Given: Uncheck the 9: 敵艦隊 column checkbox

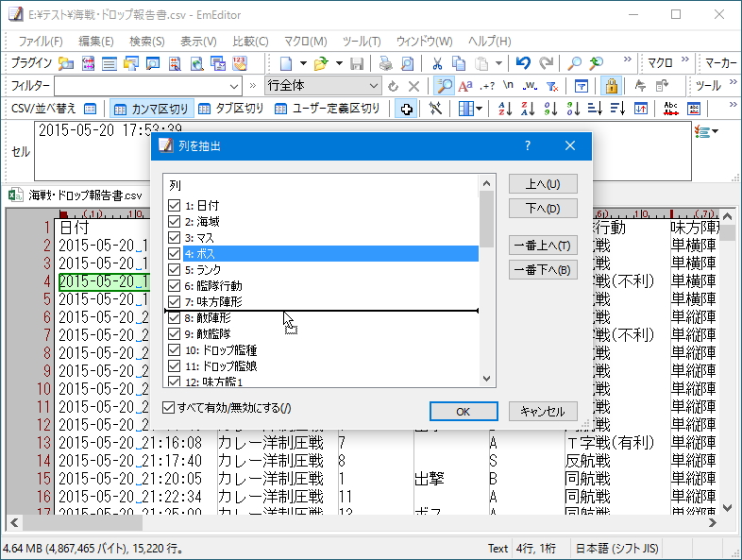Looking at the screenshot, I should 174,333.
